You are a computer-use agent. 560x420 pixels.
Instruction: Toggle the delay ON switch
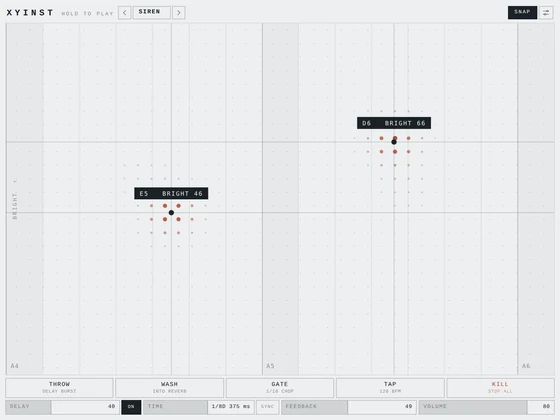pyautogui.click(x=131, y=407)
